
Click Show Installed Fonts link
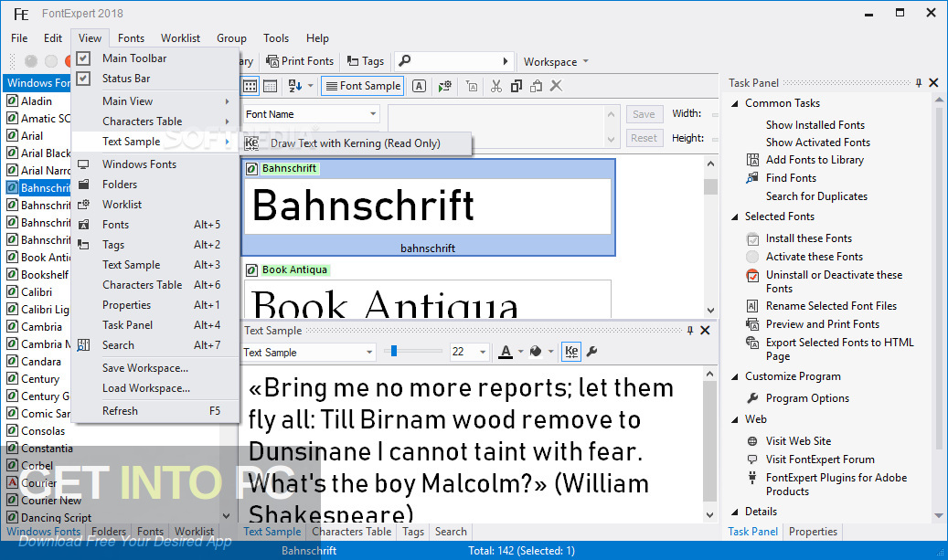(x=815, y=125)
